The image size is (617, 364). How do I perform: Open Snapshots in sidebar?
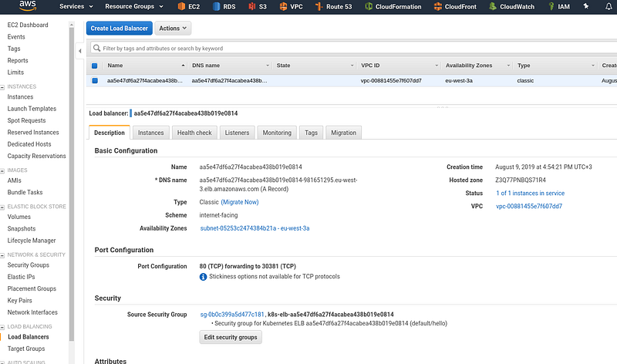pos(22,228)
